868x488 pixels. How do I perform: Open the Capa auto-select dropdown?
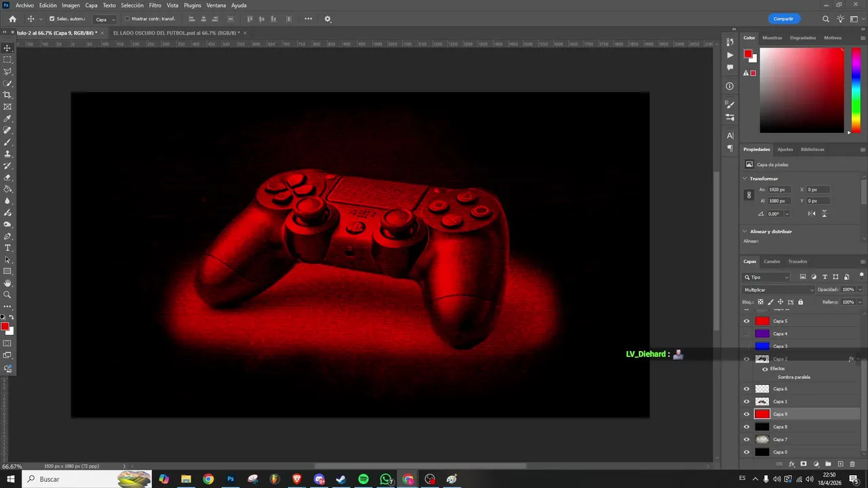tap(104, 19)
